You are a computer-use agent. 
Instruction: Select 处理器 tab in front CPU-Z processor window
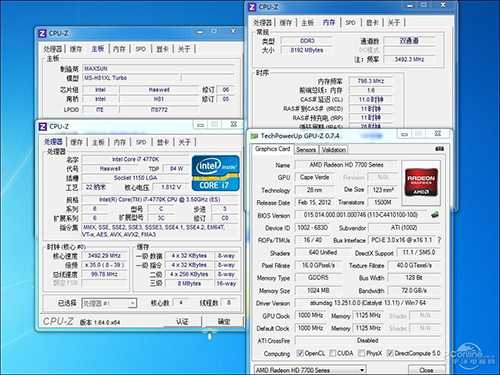(53, 142)
